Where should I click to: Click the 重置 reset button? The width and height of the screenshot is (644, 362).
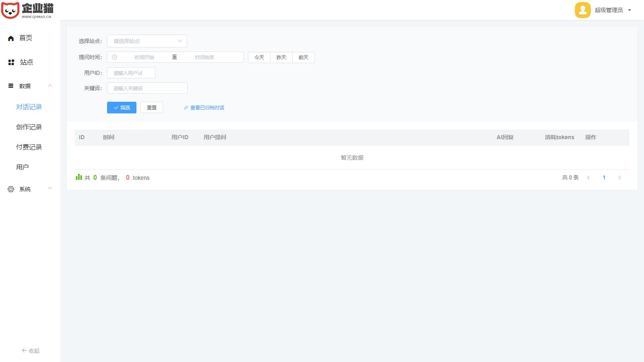tap(152, 107)
